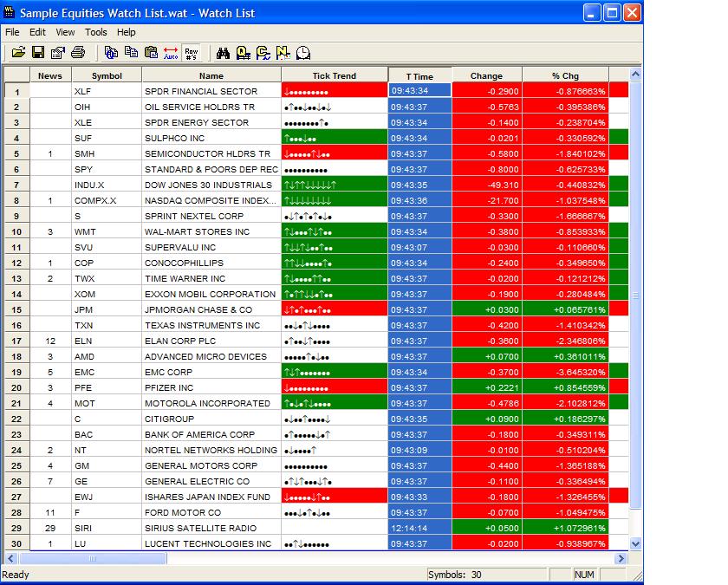Image resolution: width=728 pixels, height=585 pixels.
Task: Click EMC tick trend cell
Action: (x=335, y=372)
